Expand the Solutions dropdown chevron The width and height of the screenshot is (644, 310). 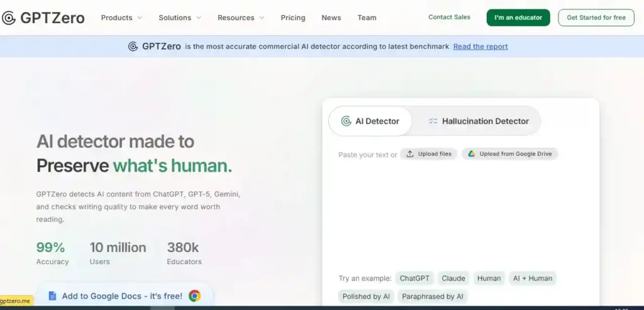pos(199,18)
